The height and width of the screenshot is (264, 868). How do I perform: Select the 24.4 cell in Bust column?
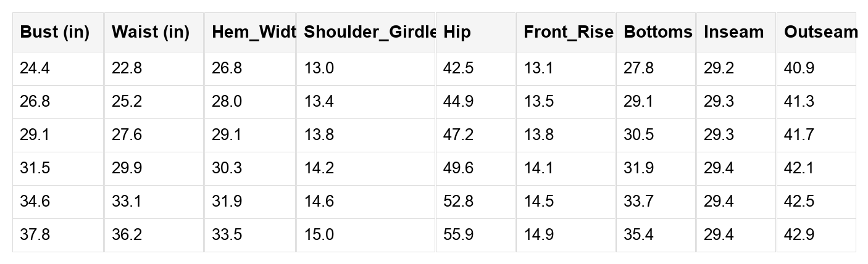pyautogui.click(x=35, y=68)
